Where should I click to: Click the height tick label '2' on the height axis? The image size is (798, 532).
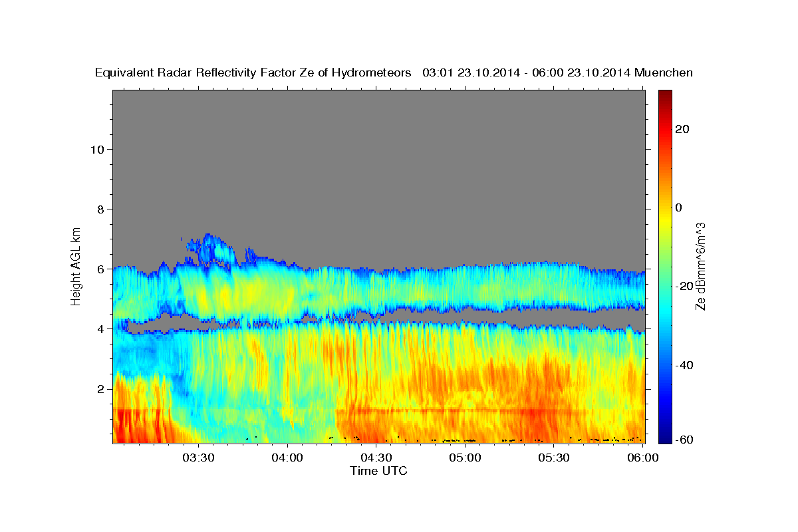click(100, 388)
